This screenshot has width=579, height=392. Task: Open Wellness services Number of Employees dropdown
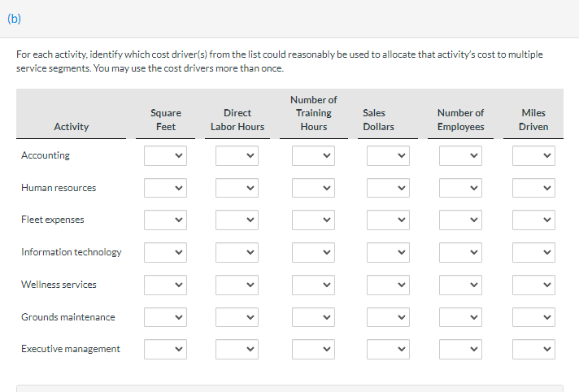[x=460, y=285]
